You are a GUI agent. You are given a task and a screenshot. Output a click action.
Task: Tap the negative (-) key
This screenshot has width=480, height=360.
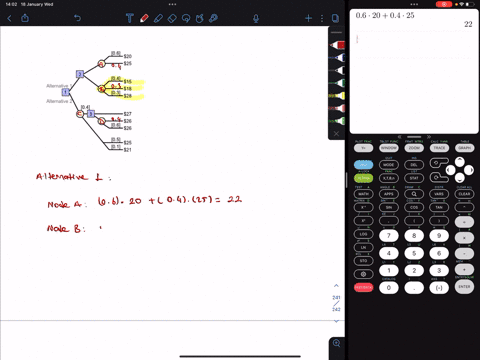tap(439, 288)
